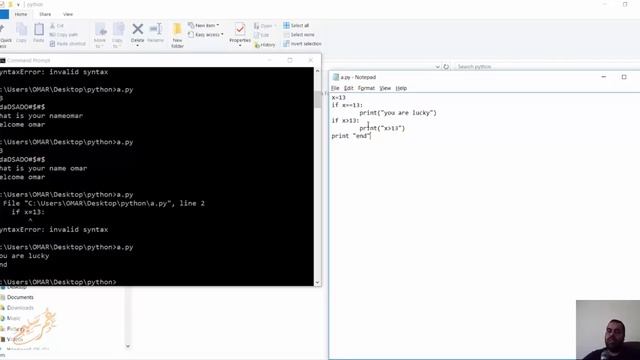The width and height of the screenshot is (640, 360).
Task: Open quick access toolbar customize arrow
Action: (18, 4)
